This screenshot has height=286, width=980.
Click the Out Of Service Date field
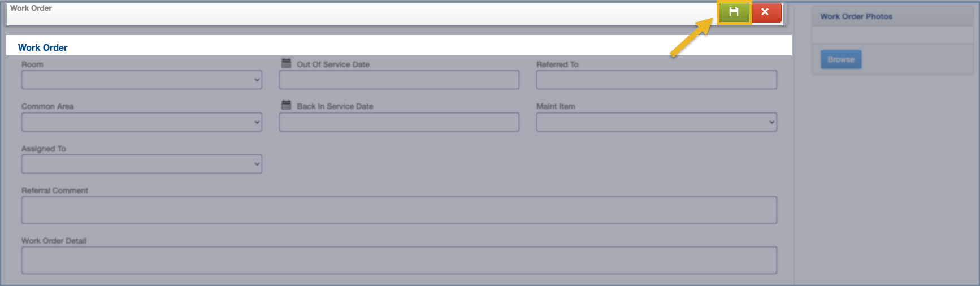coord(399,80)
